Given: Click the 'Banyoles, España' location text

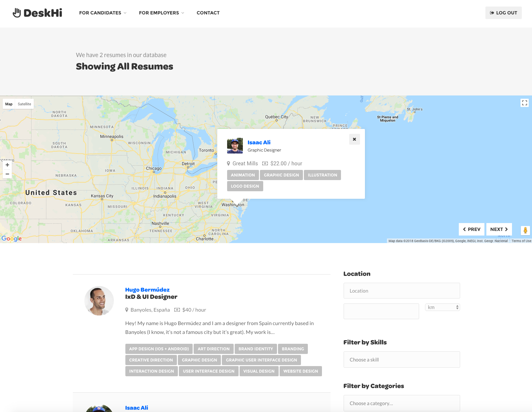Looking at the screenshot, I should (x=150, y=310).
